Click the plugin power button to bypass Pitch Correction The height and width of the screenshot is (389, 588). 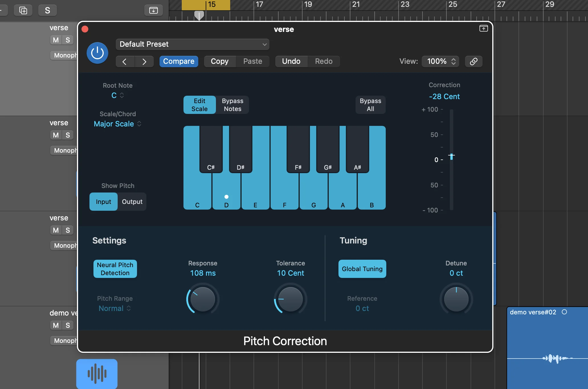point(97,53)
